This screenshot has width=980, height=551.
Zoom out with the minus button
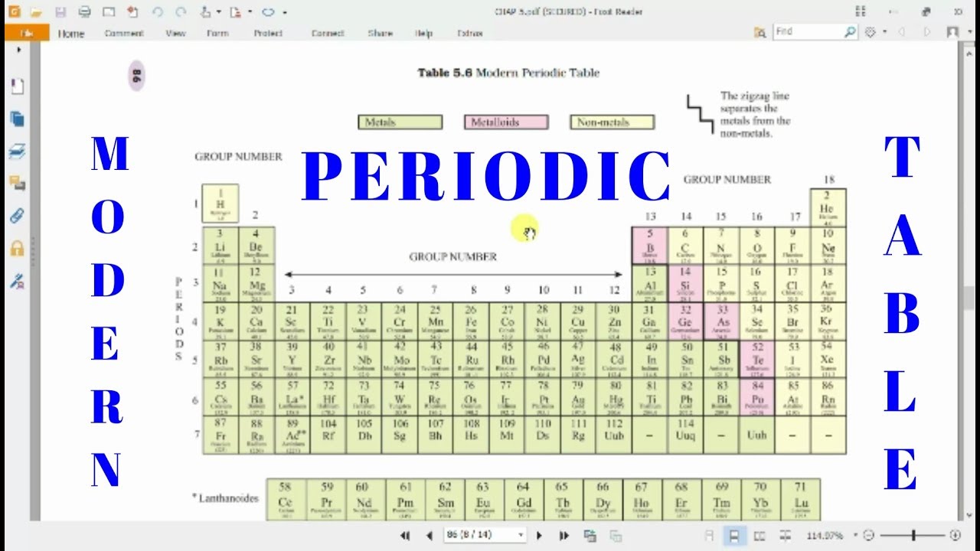(x=869, y=536)
